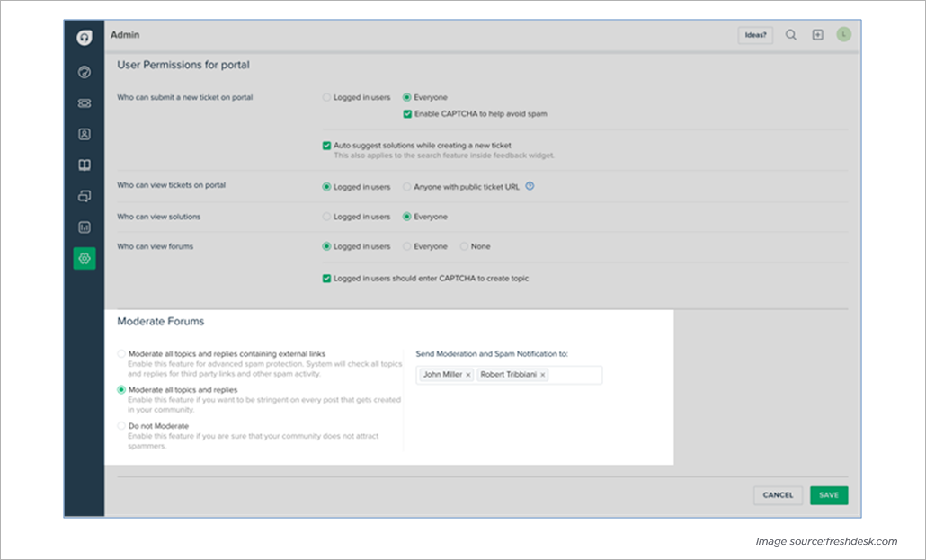Open the Forums discussions icon
This screenshot has width=926, height=560.
(84, 196)
